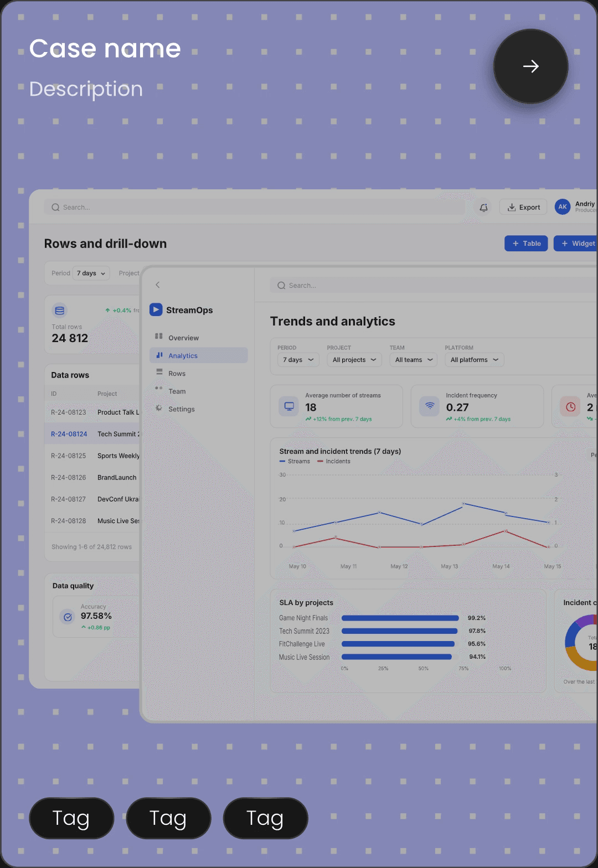The image size is (598, 868).
Task: Click the Total rows database icon
Action: pos(60,311)
